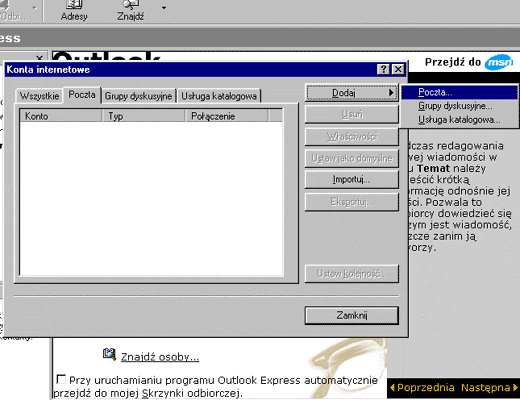Select the Poczta tab

(82, 95)
